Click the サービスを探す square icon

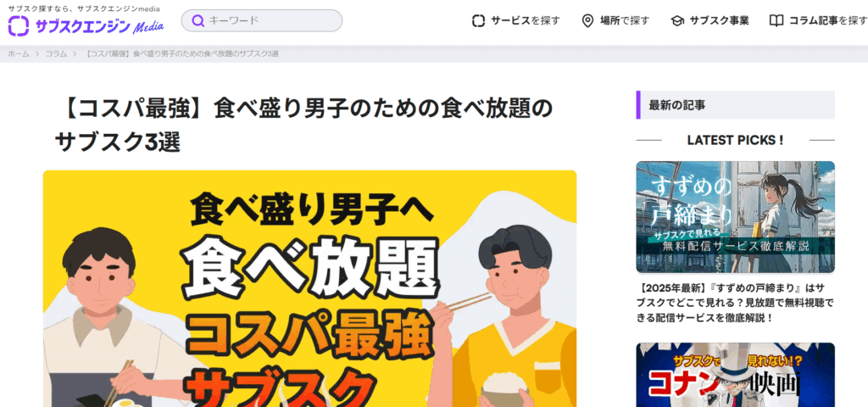point(478,20)
